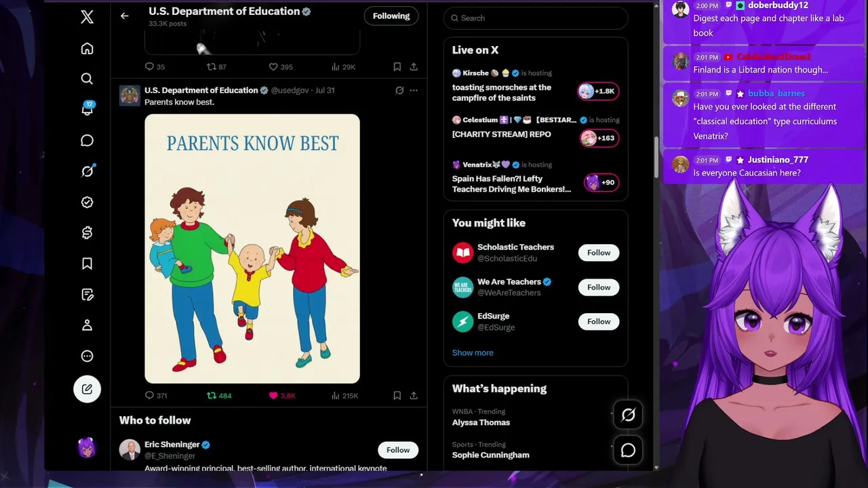
Task: Open the floating Messages chat button
Action: (x=628, y=451)
